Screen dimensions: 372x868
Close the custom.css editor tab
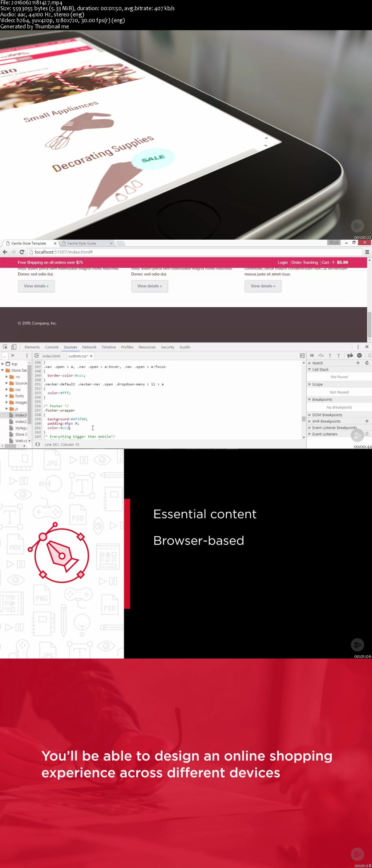(91, 356)
